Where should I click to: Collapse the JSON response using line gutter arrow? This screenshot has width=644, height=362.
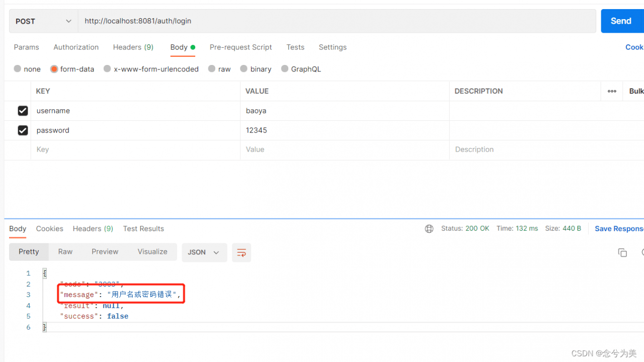pos(44,273)
